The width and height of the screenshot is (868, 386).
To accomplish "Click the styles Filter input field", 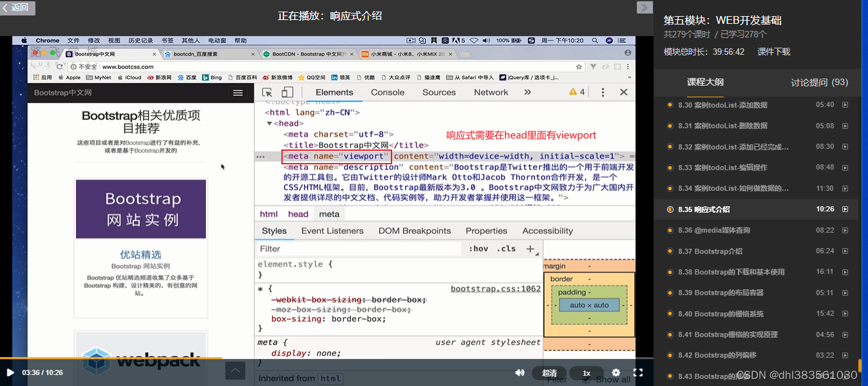I will 359,249.
